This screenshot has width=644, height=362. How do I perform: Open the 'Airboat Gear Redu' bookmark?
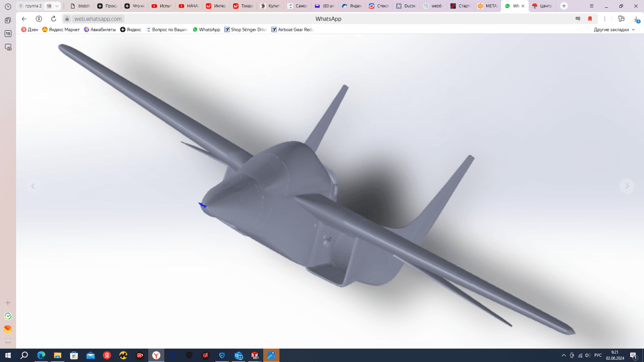point(292,30)
